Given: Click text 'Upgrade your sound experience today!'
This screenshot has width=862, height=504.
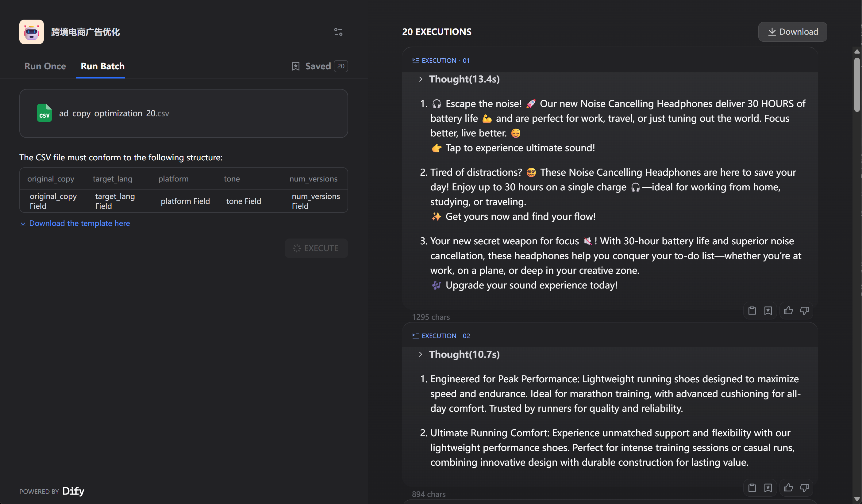Looking at the screenshot, I should (531, 285).
